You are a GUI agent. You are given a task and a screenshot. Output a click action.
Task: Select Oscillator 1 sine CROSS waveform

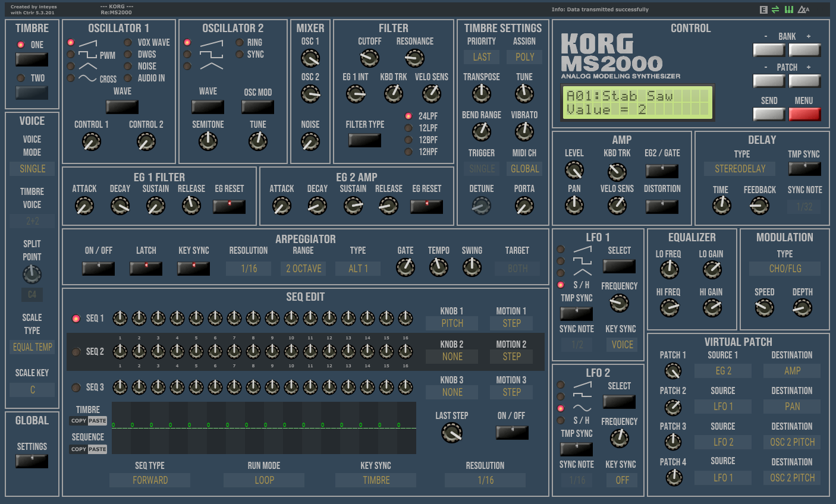71,78
